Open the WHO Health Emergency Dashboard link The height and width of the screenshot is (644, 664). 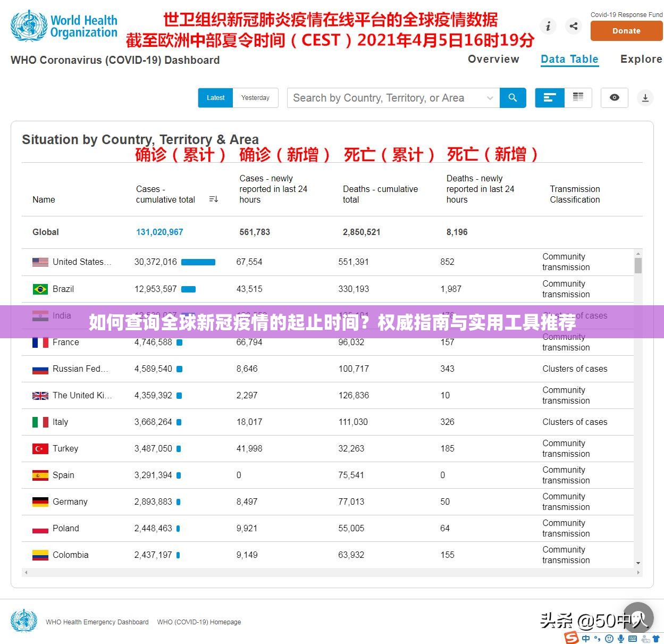[97, 622]
